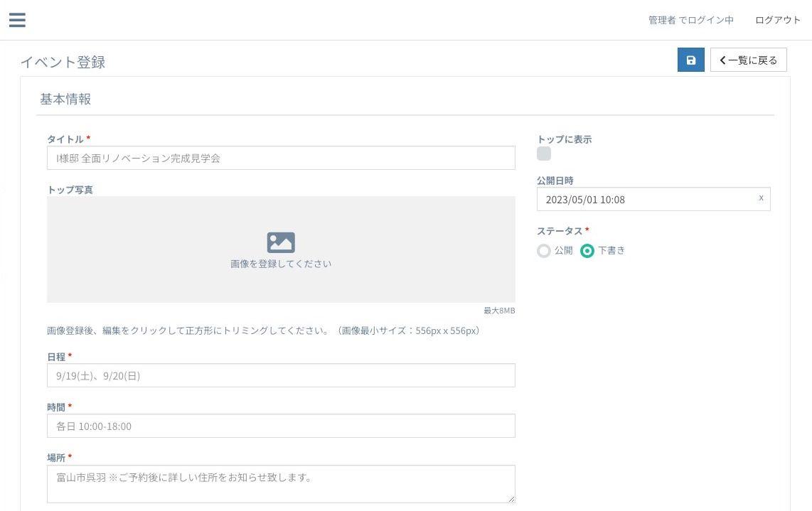Click the 場所 textarea resize handle
Image resolution: width=812 pixels, height=511 pixels.
pyautogui.click(x=511, y=499)
